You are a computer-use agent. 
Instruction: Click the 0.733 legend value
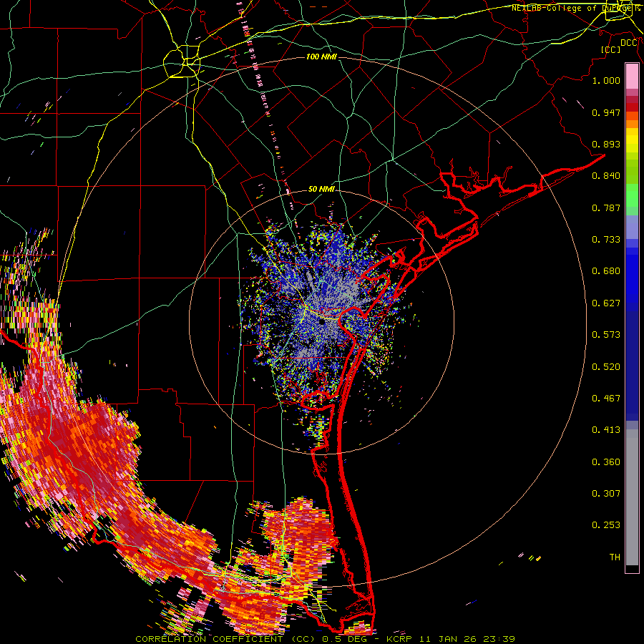point(606,240)
